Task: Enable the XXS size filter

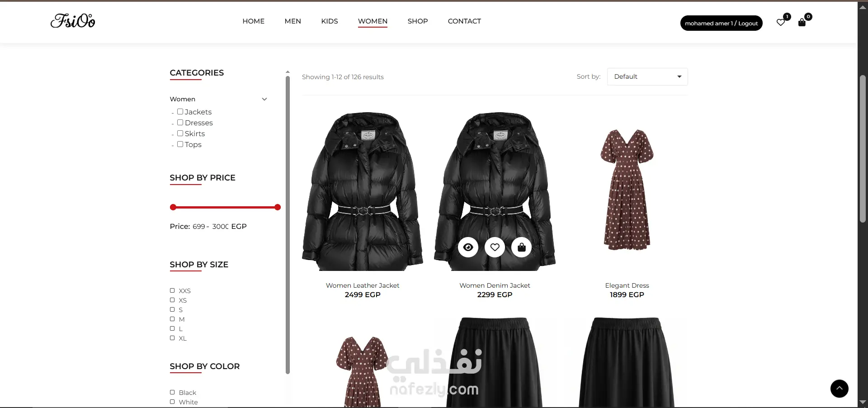Action: coord(172,290)
